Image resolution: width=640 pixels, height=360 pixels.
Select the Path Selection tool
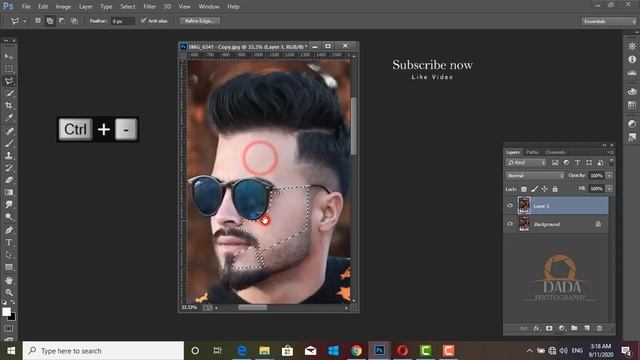point(9,255)
